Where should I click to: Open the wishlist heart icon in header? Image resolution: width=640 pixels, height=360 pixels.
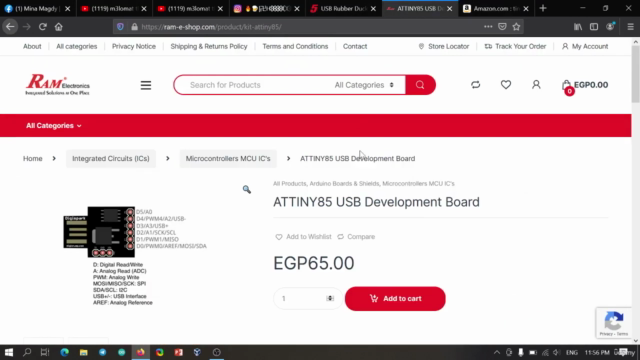point(506,85)
